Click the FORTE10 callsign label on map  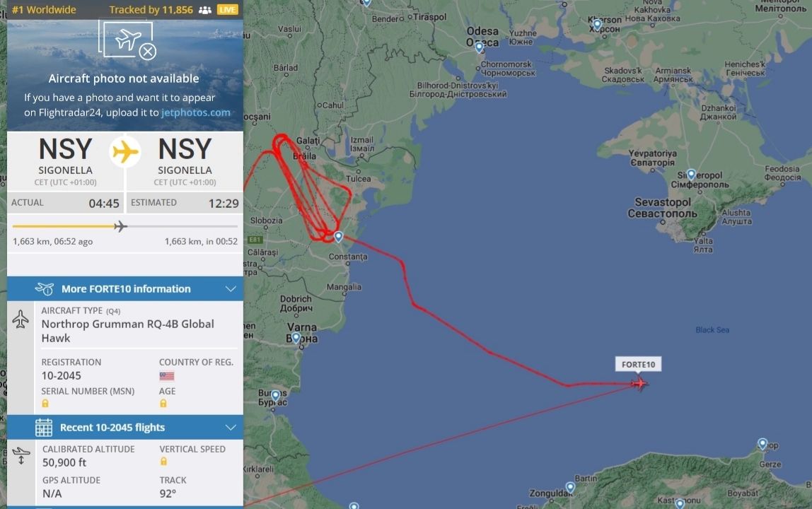click(638, 365)
